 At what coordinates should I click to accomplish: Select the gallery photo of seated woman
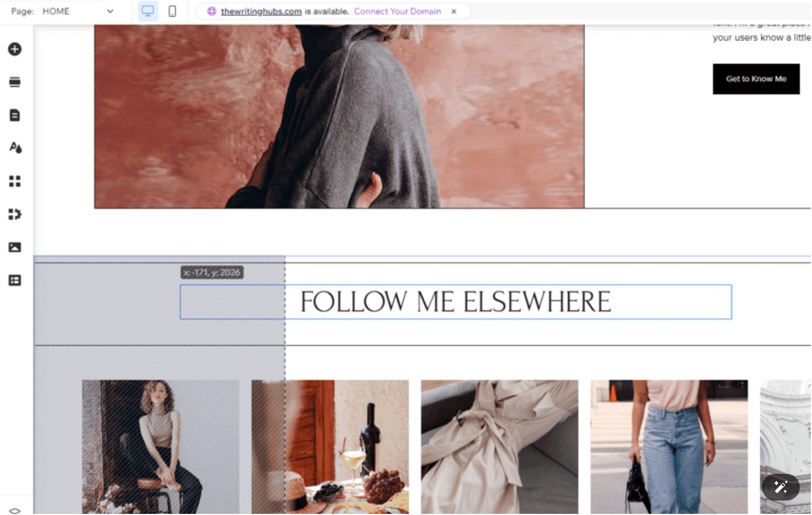tap(161, 447)
